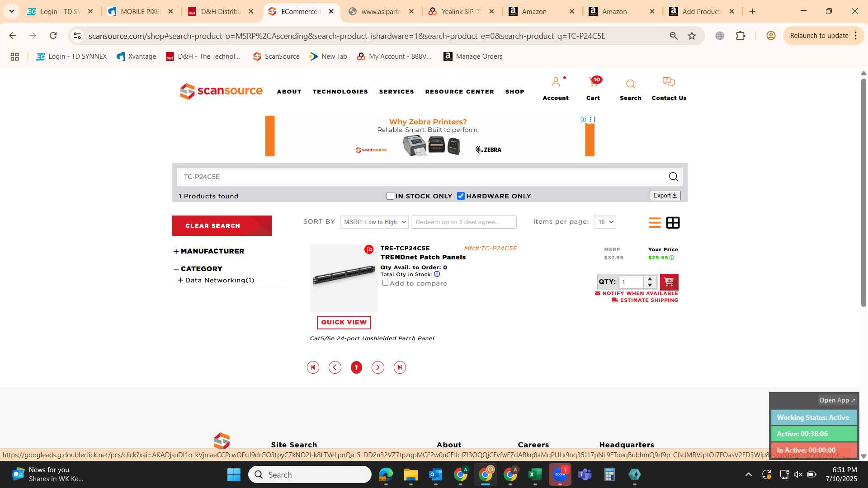The image size is (868, 488).
Task: Click the ScanSource logo
Action: (x=221, y=91)
